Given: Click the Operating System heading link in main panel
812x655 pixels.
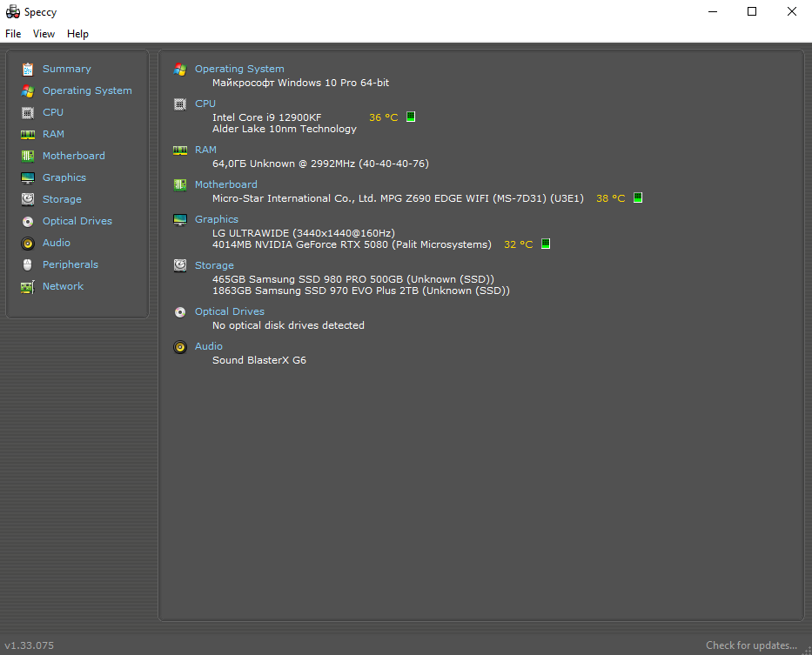Looking at the screenshot, I should [x=239, y=69].
